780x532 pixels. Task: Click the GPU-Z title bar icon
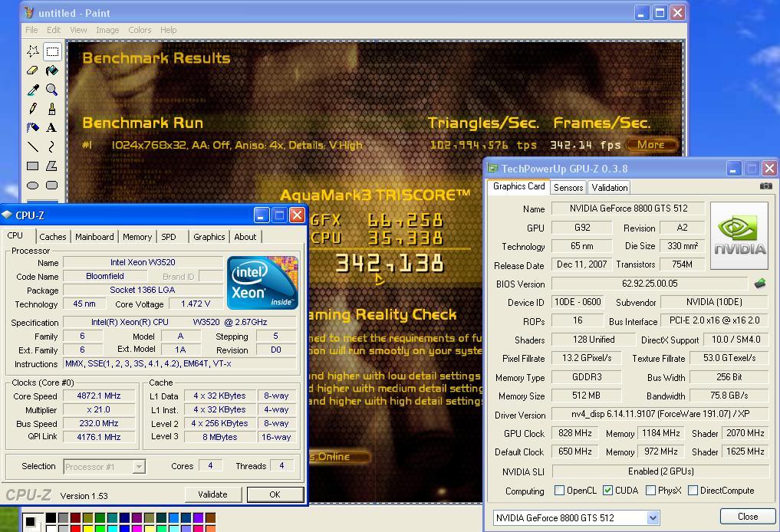pos(492,168)
